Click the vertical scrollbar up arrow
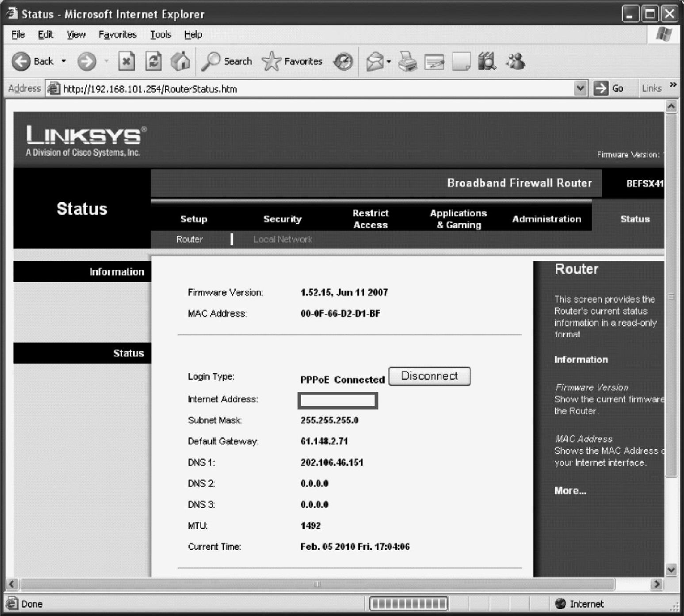The height and width of the screenshot is (616, 684). pos(671,106)
